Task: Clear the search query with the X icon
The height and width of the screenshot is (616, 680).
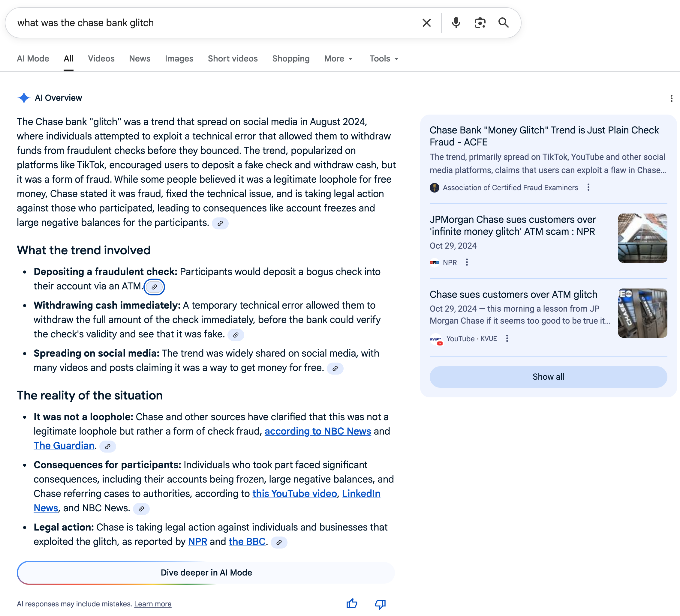Action: (x=426, y=22)
